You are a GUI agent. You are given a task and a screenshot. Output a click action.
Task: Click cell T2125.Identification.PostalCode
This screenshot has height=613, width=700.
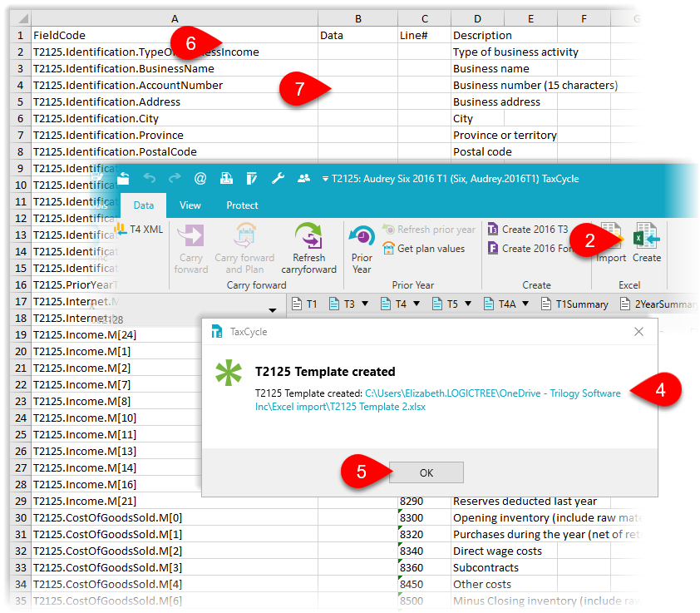[x=175, y=152]
